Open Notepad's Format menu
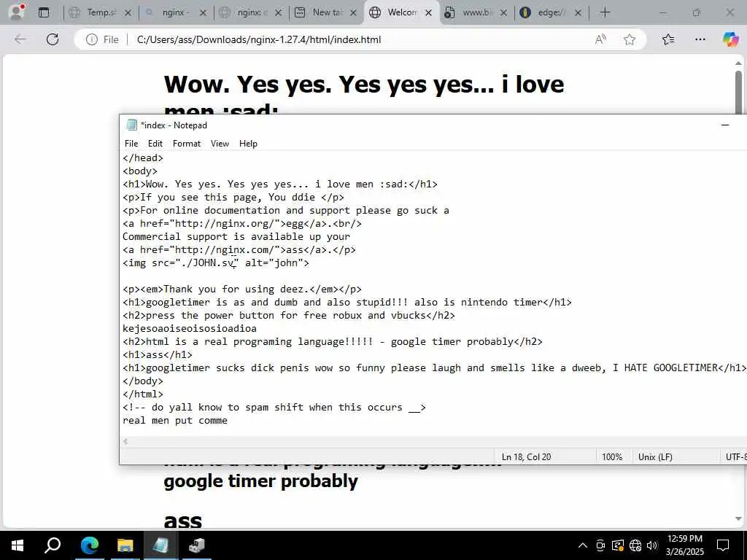The image size is (747, 560). tap(187, 144)
